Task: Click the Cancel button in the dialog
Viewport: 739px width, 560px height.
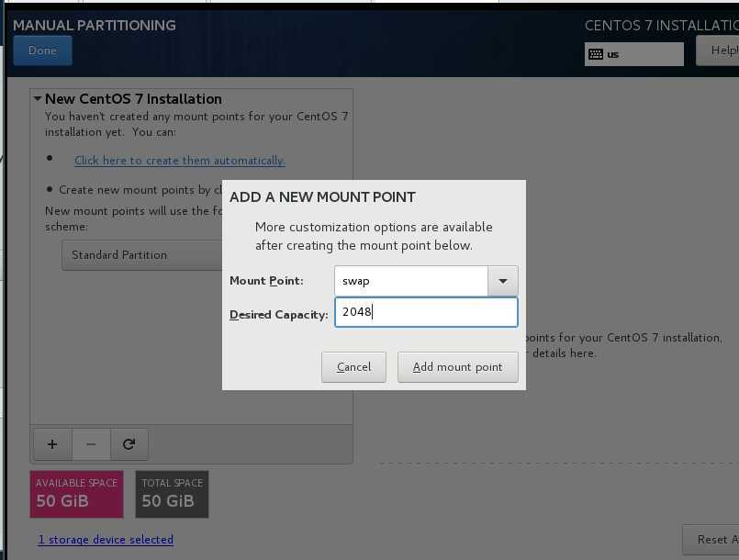Action: 354,367
